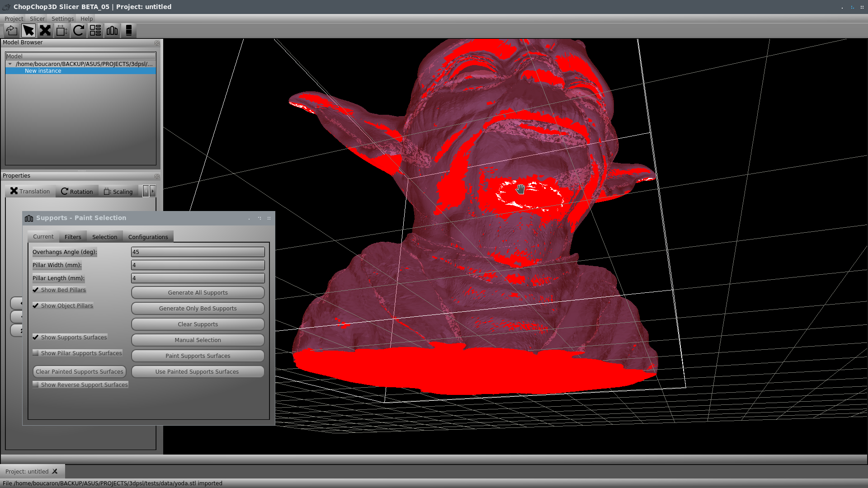The image size is (868, 488).
Task: Open the supports pillars toolbar icon
Action: click(112, 30)
